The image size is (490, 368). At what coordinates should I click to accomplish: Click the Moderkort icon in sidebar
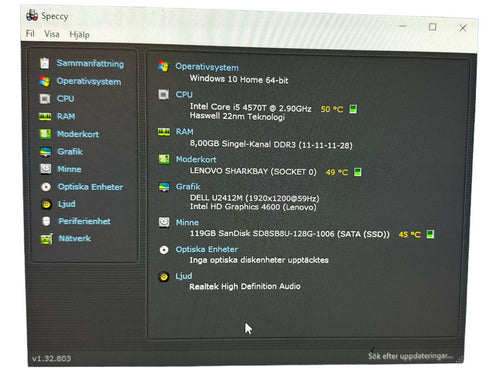(x=45, y=134)
